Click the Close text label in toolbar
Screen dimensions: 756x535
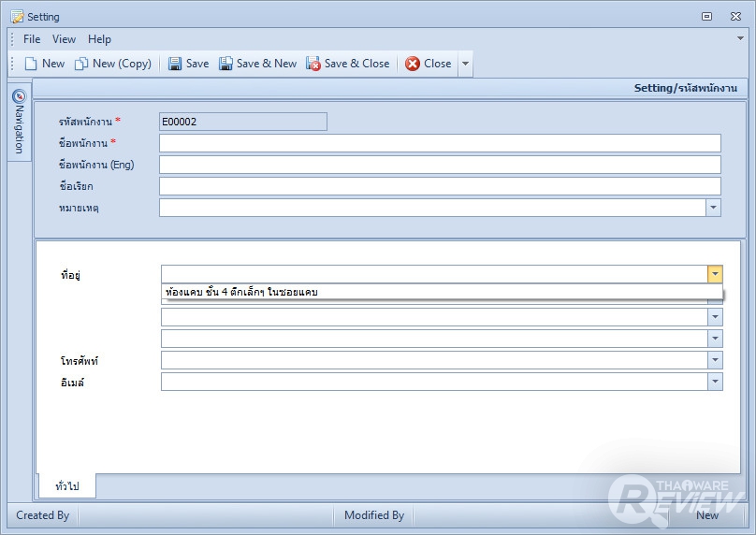point(437,64)
